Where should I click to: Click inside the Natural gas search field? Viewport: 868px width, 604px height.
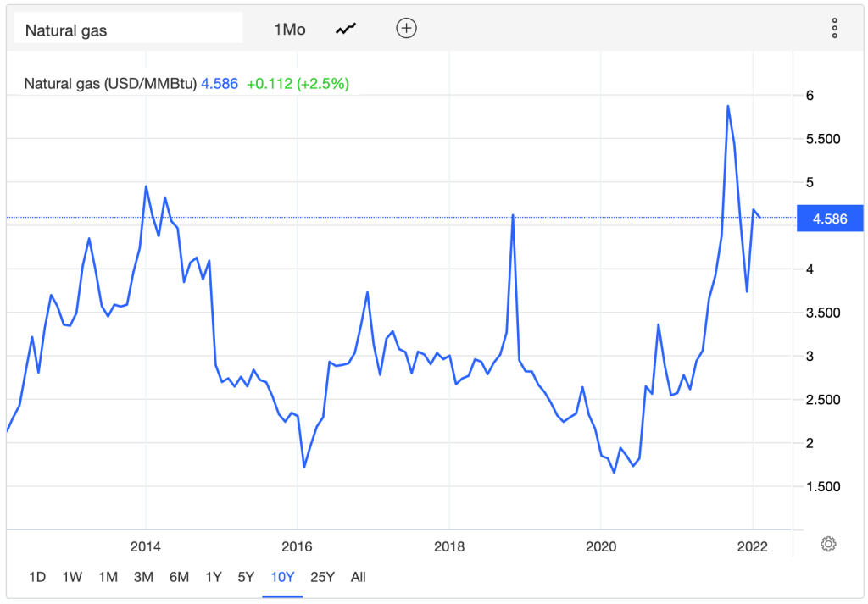[x=127, y=28]
